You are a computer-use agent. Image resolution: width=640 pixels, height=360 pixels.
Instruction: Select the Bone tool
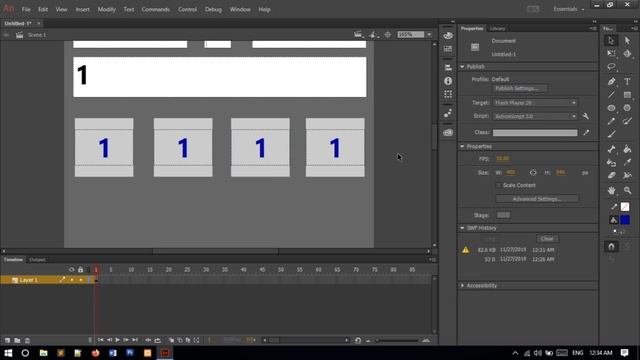611,149
